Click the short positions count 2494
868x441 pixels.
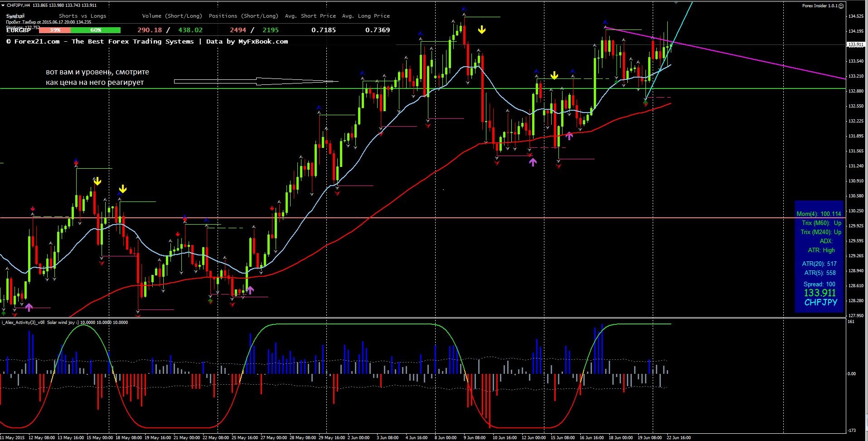238,30
